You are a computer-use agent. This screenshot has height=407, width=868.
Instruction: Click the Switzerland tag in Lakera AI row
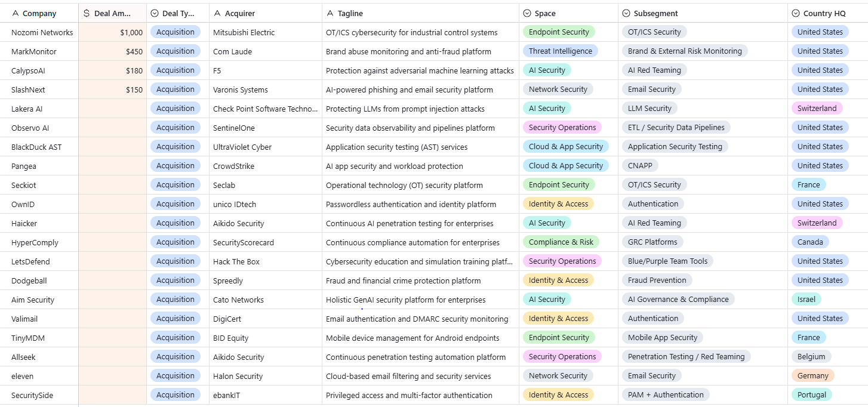click(x=817, y=109)
